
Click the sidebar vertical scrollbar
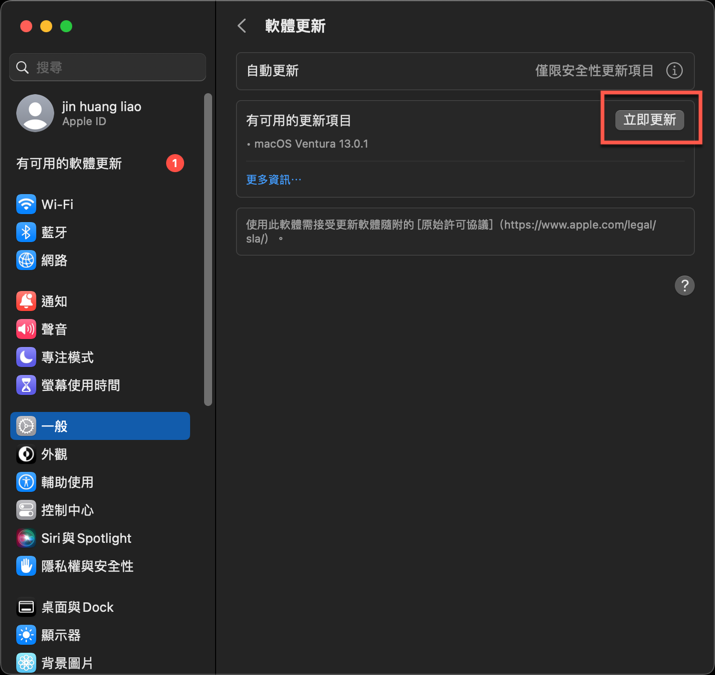[x=208, y=249]
